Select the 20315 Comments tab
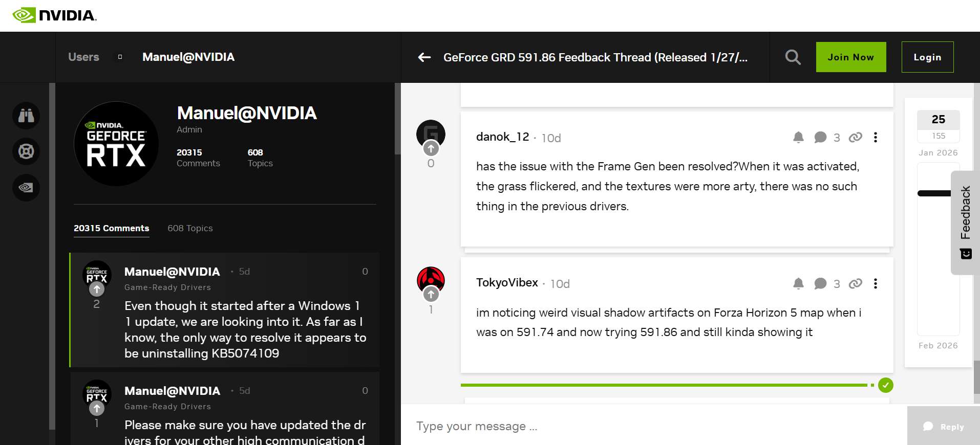This screenshot has width=980, height=445. click(x=112, y=228)
